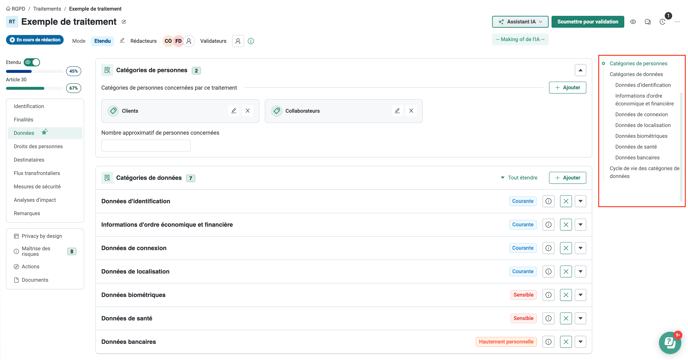Open the Actions page

[26, 266]
